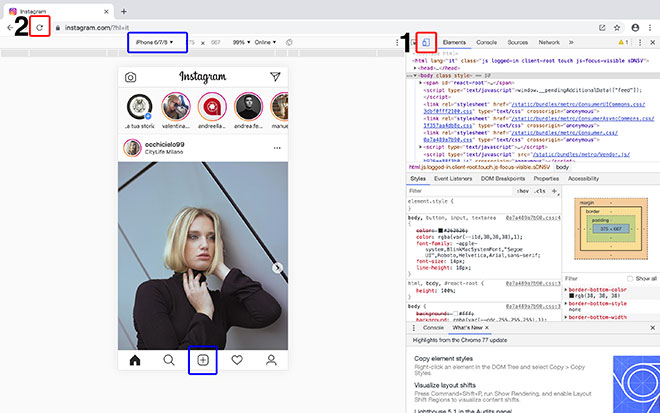Screen dimensions: 660x413
Task: Tap the profile icon in bottom navigation
Action: tap(271, 360)
